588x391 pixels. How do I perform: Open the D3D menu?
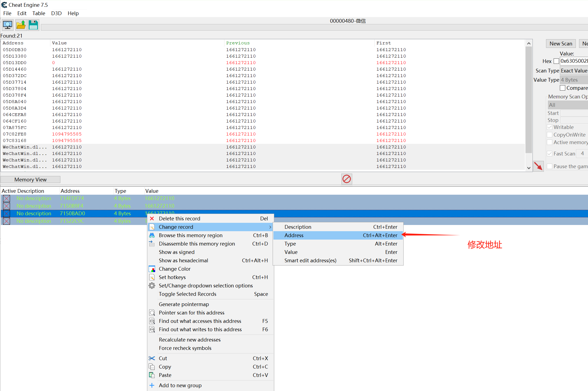pos(56,13)
